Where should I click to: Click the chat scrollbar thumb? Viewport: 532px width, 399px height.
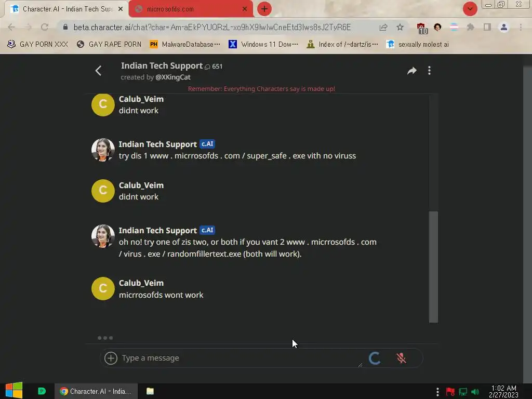[x=433, y=267]
